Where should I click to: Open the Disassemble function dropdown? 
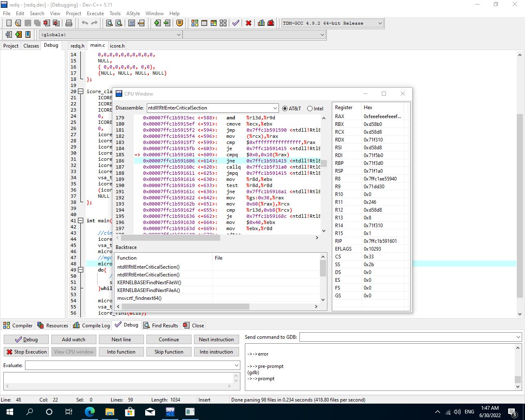click(x=275, y=108)
